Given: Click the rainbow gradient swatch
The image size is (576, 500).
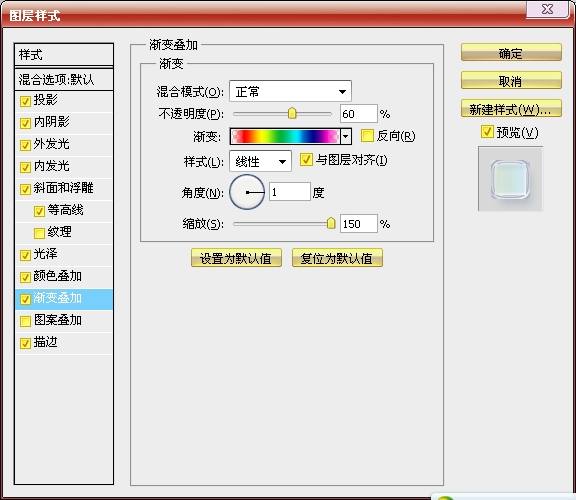Looking at the screenshot, I should coord(285,136).
